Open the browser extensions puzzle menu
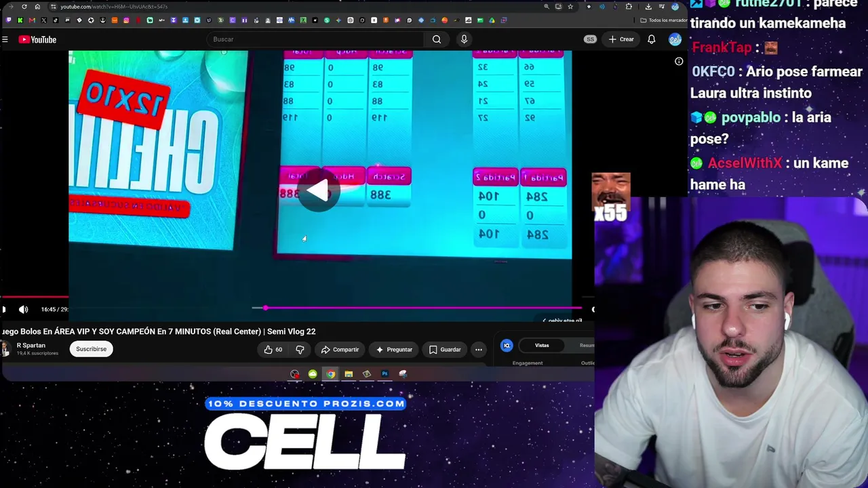The image size is (868, 488). (629, 7)
